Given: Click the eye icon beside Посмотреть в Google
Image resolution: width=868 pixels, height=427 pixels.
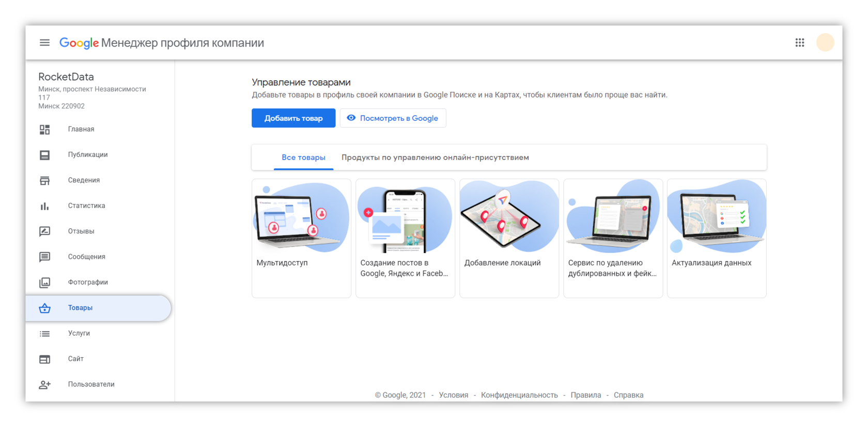Looking at the screenshot, I should (351, 118).
